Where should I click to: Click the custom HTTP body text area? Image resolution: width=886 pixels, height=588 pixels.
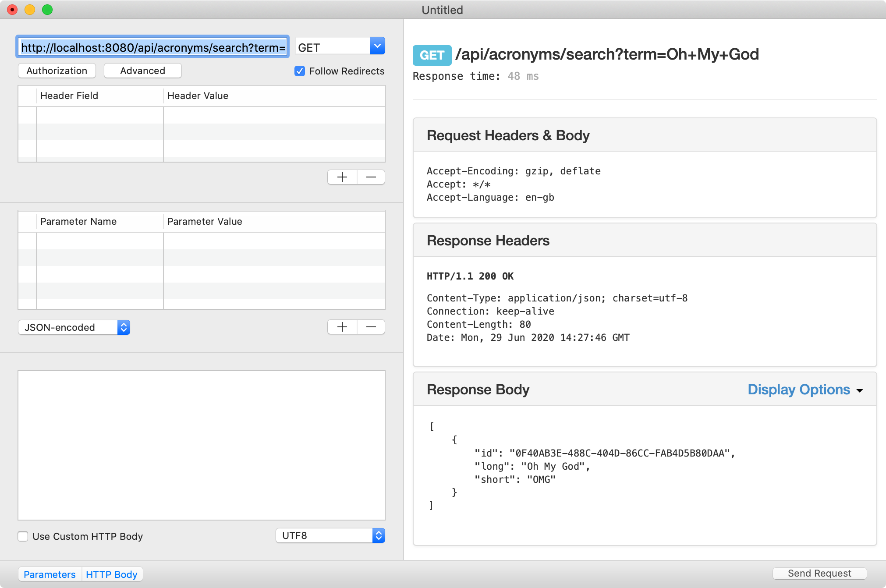pyautogui.click(x=202, y=445)
